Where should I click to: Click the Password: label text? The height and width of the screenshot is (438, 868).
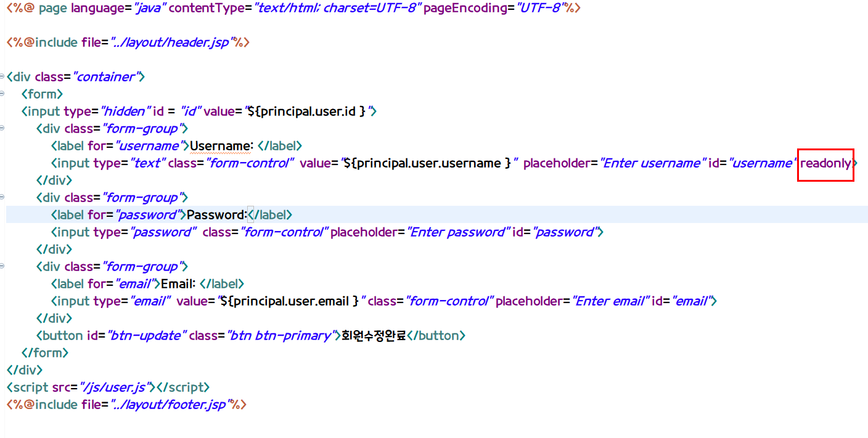[217, 215]
